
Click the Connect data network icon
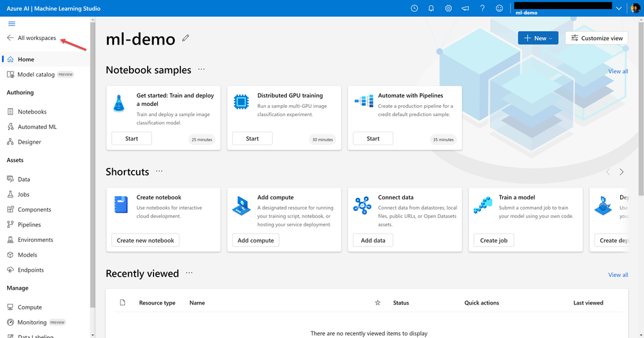coord(362,205)
